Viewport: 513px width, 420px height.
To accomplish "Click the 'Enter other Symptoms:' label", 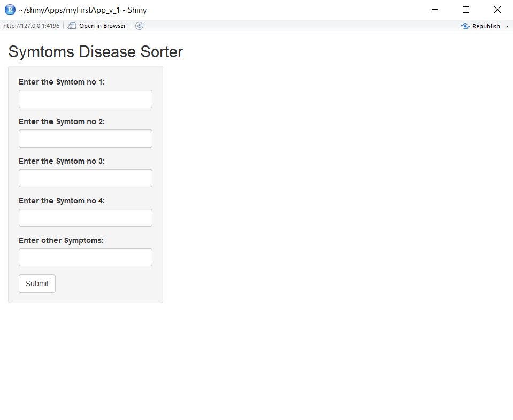I will click(x=61, y=240).
